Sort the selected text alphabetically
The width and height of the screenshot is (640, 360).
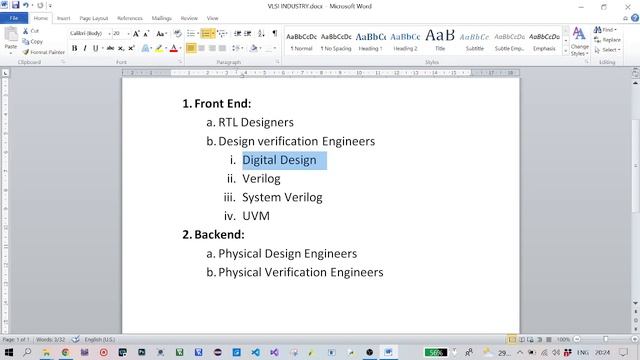coord(261,33)
